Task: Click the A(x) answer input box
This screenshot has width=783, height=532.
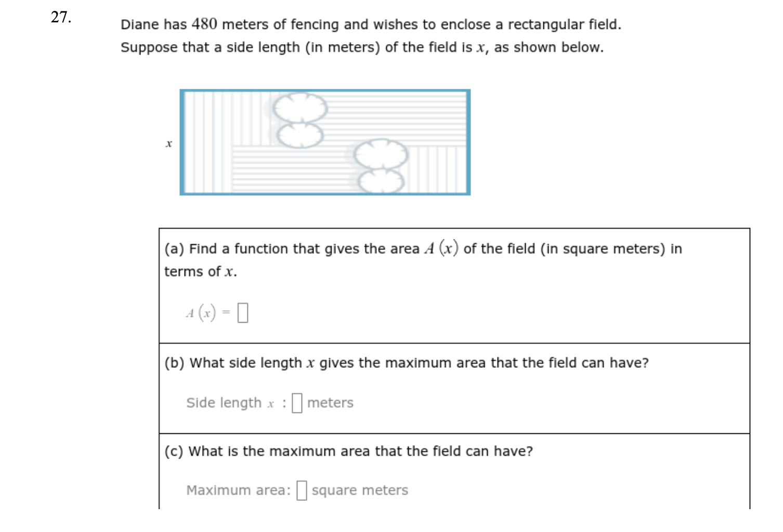Action: tap(242, 313)
